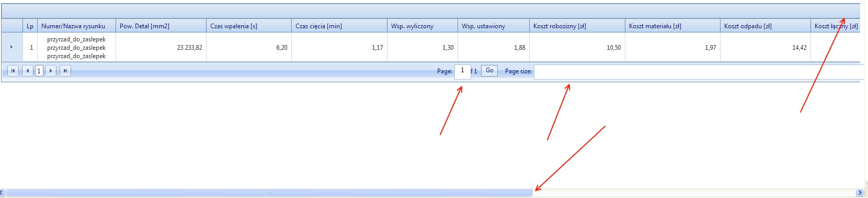
Task: Click the Go button in pager
Action: pyautogui.click(x=489, y=70)
